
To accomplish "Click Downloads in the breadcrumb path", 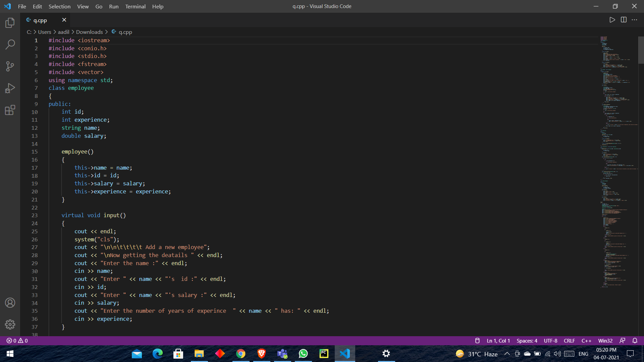I will (x=89, y=32).
